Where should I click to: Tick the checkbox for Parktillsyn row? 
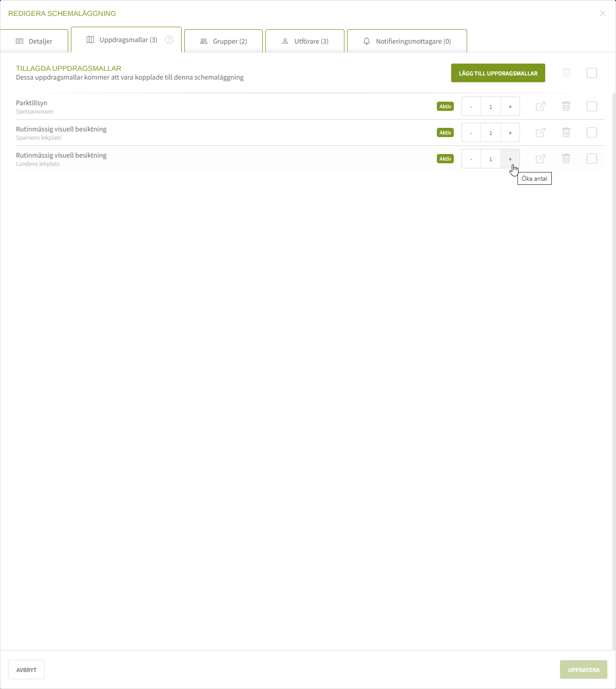[x=592, y=106]
